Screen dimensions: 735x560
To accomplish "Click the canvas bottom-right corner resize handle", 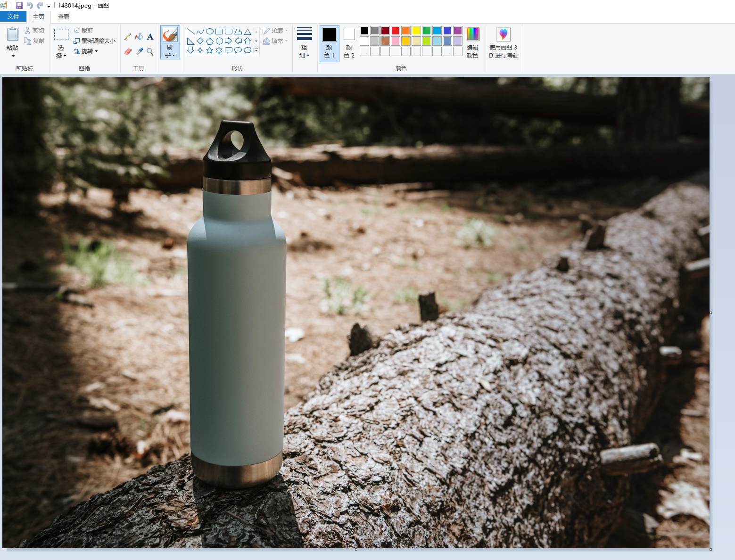I will (x=710, y=549).
